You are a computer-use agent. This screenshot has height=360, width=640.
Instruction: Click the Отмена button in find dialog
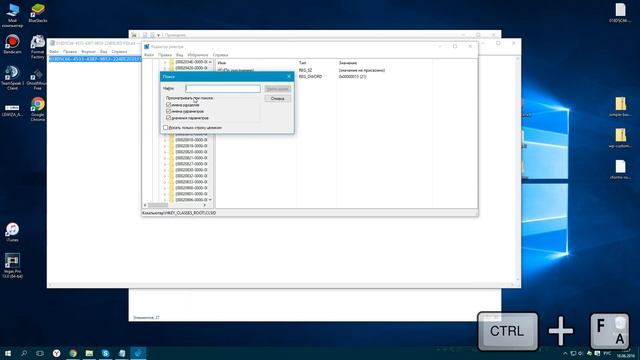tap(278, 98)
